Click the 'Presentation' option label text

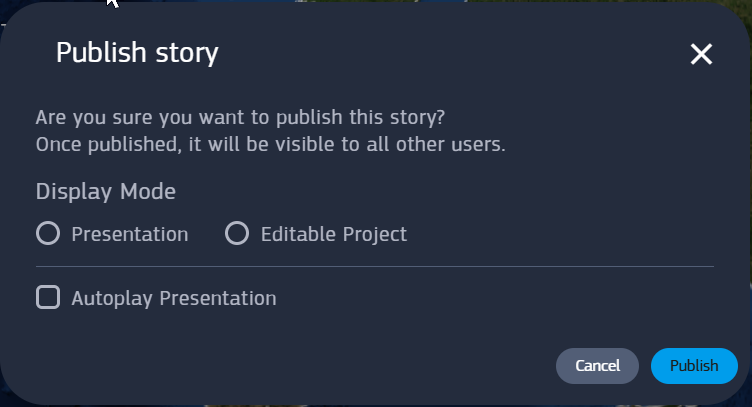tap(130, 234)
